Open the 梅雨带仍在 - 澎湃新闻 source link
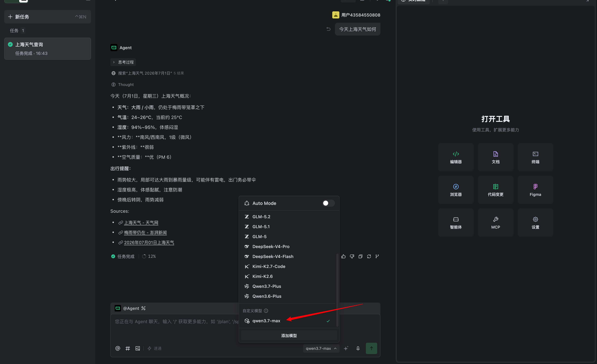 (145, 232)
